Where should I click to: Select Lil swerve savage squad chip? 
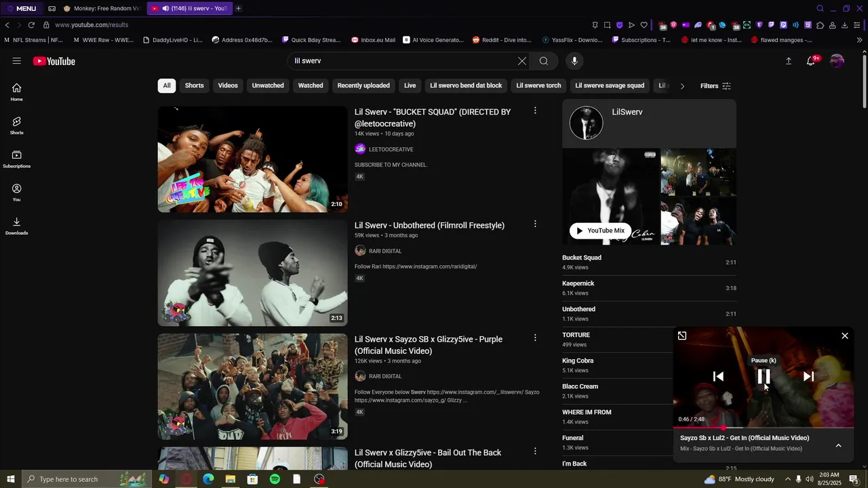tap(610, 85)
